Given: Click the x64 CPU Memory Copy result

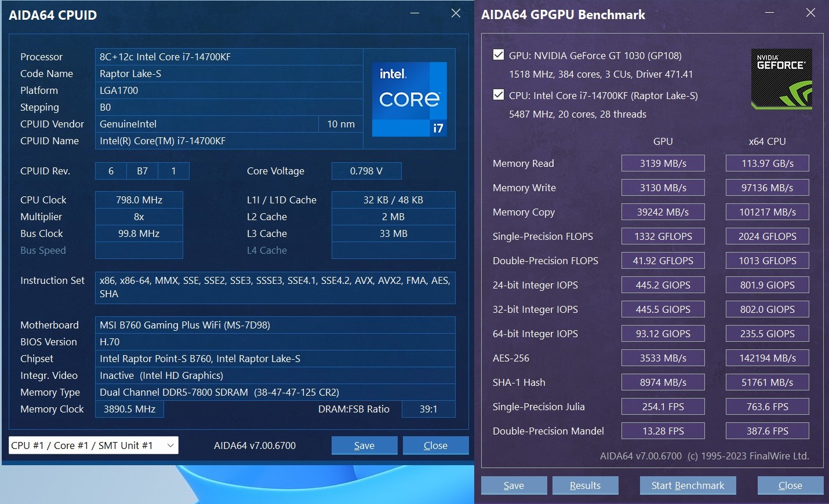Looking at the screenshot, I should tap(767, 212).
